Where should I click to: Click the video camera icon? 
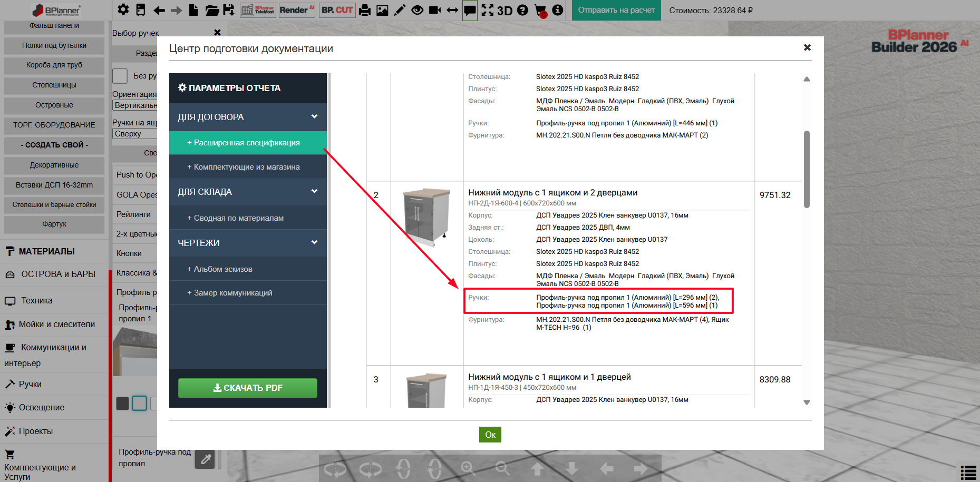tap(435, 10)
